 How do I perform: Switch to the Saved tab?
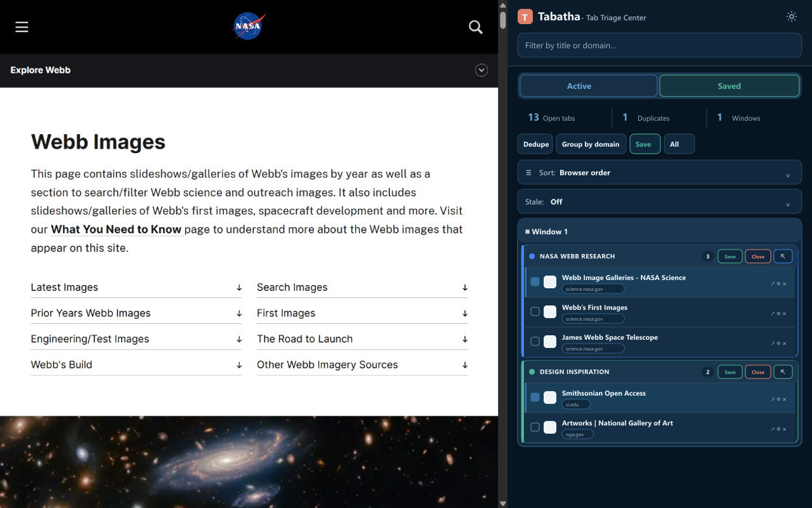click(730, 86)
